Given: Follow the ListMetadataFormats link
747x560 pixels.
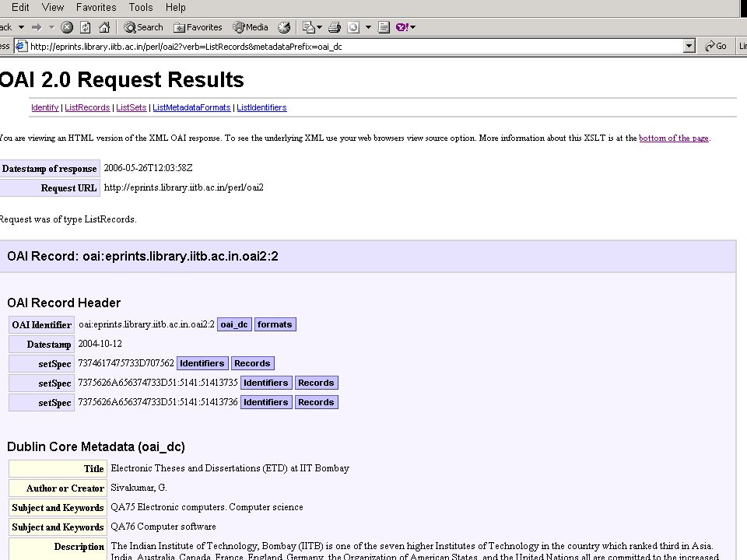Looking at the screenshot, I should click(x=191, y=107).
